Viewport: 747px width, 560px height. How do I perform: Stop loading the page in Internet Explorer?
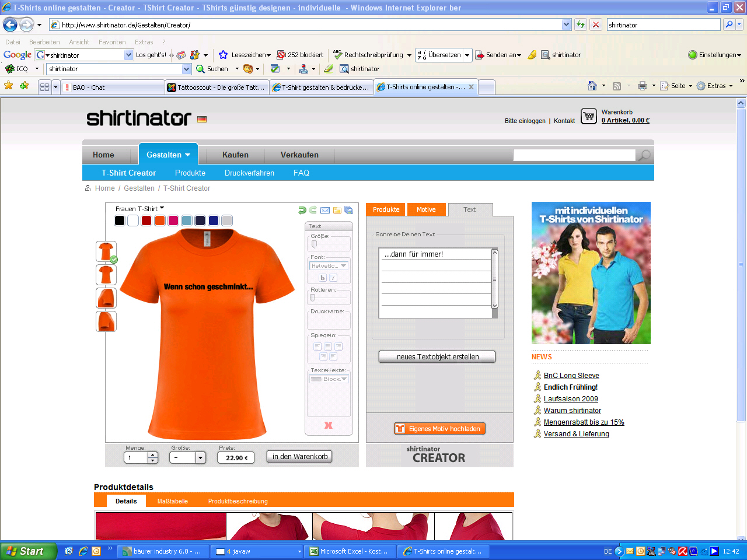coord(595,24)
